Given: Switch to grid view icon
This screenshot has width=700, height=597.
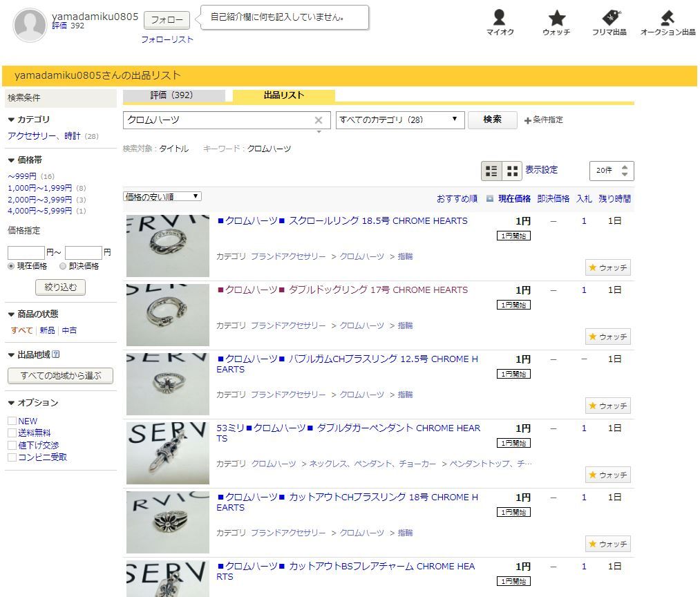Looking at the screenshot, I should (x=512, y=171).
